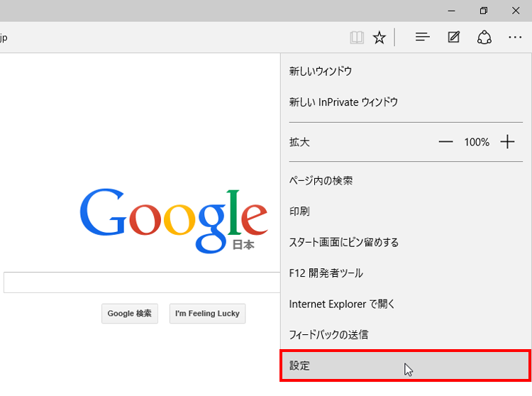Open 新しい InPrivate ウィンドウ
The image size is (532, 396).
[x=343, y=102]
